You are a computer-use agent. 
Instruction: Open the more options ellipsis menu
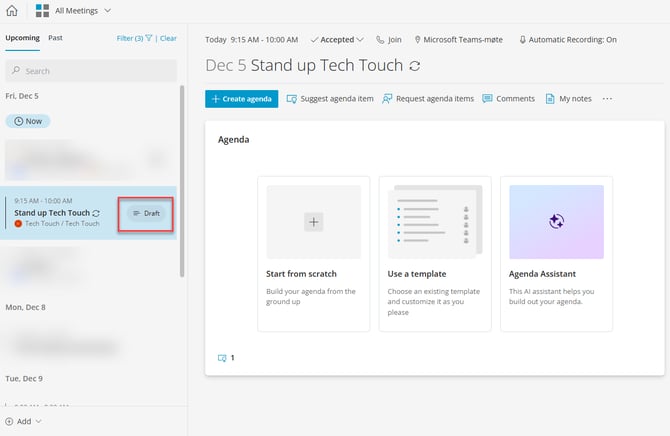(607, 99)
